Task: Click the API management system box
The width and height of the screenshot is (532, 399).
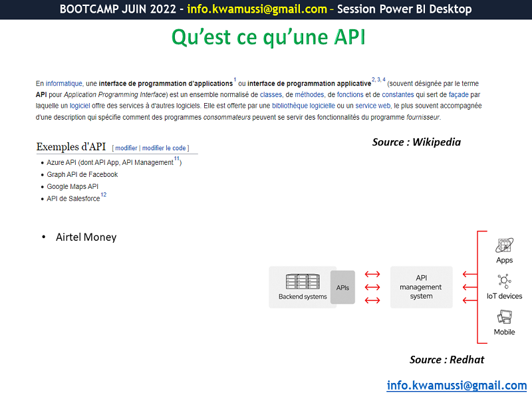Action: [x=421, y=287]
